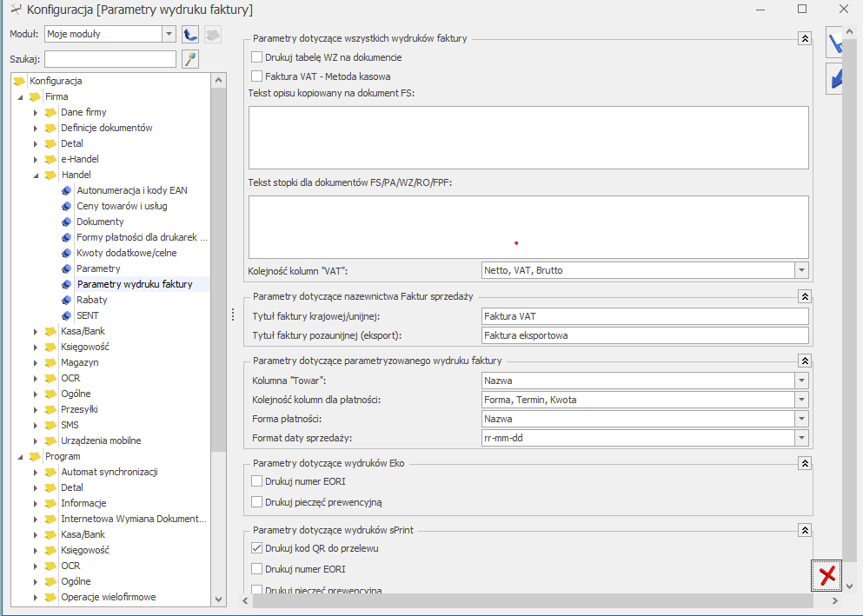863x616 pixels.
Task: Click the red X cancel button
Action: (x=826, y=575)
